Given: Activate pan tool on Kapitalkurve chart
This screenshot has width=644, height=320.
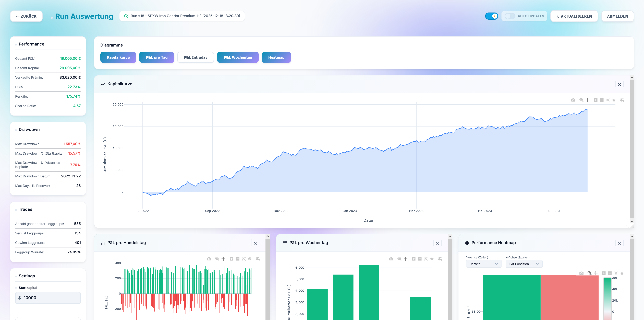Looking at the screenshot, I should (x=588, y=100).
